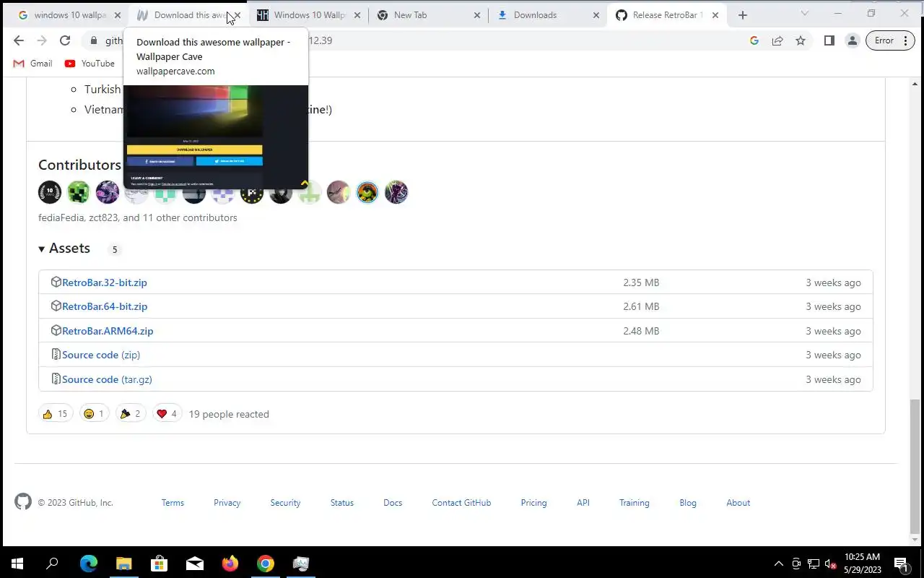Open the muted volume tray icon

[x=831, y=564]
